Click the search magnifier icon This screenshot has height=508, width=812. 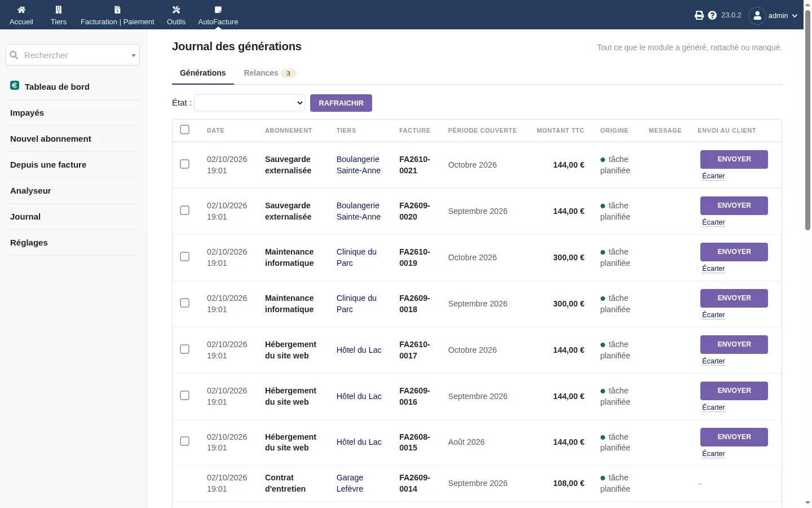point(14,55)
